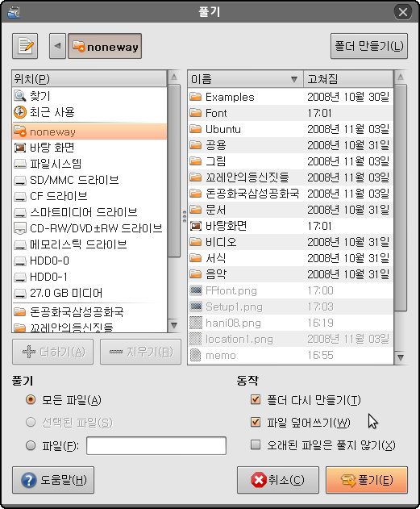420x509 pixels.
Task: Click the 폴더 만들기(L) button
Action: (x=369, y=46)
